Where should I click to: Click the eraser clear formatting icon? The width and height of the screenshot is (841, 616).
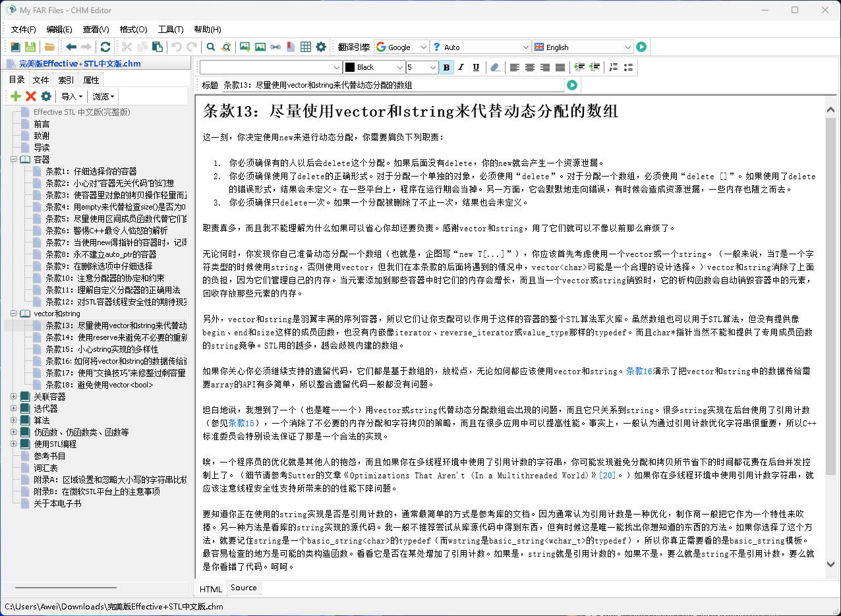click(x=495, y=67)
